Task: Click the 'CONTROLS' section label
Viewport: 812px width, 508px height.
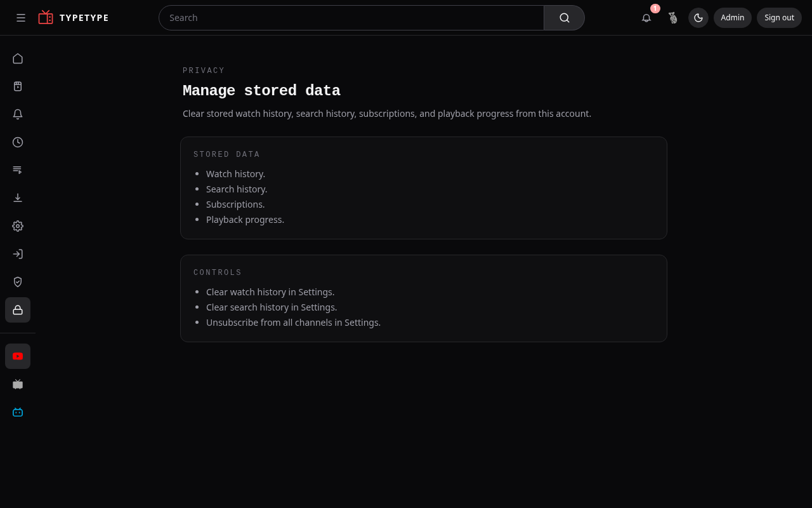Action: click(218, 272)
